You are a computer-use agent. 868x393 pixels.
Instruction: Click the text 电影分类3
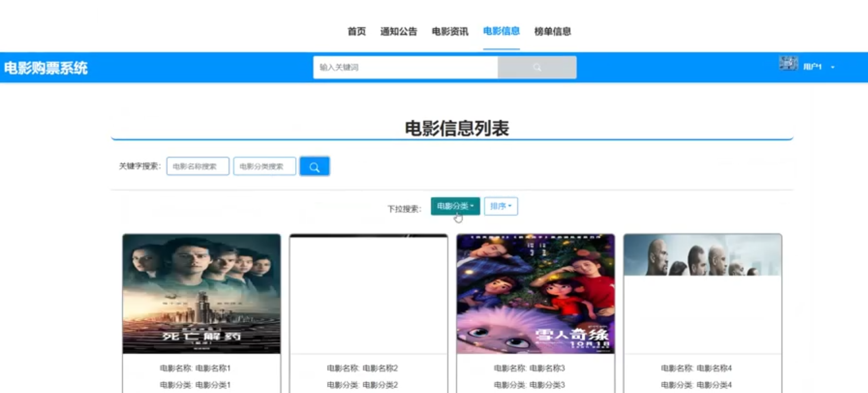[x=547, y=385]
